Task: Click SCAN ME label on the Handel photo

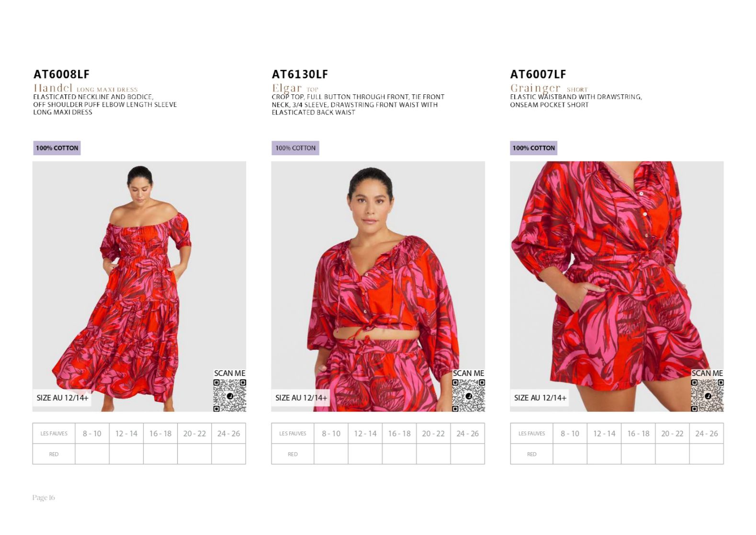Action: [x=230, y=373]
